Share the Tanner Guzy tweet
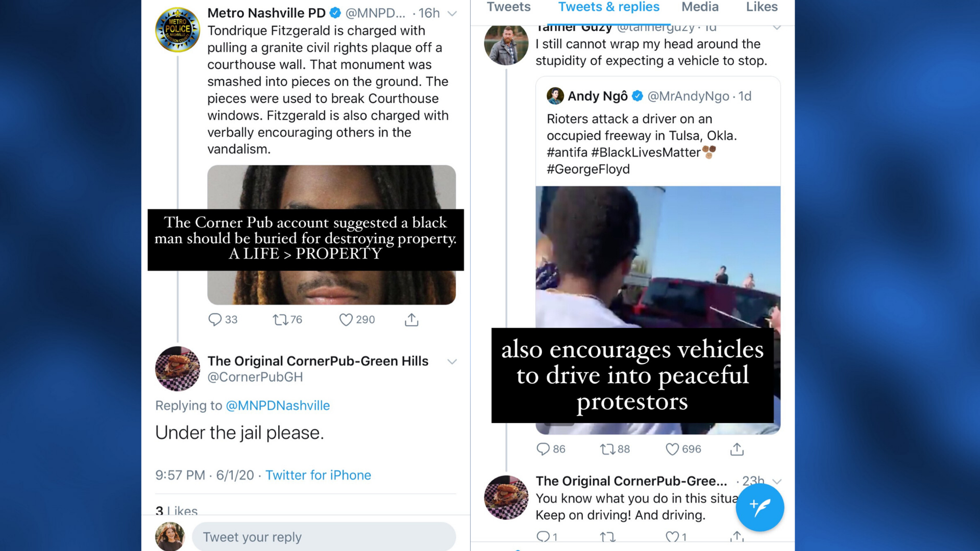 (737, 449)
